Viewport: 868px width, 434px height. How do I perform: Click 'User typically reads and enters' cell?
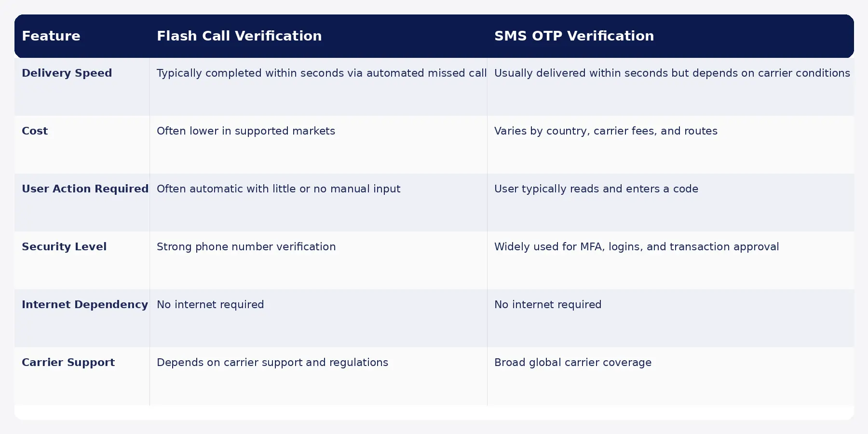[670, 203]
